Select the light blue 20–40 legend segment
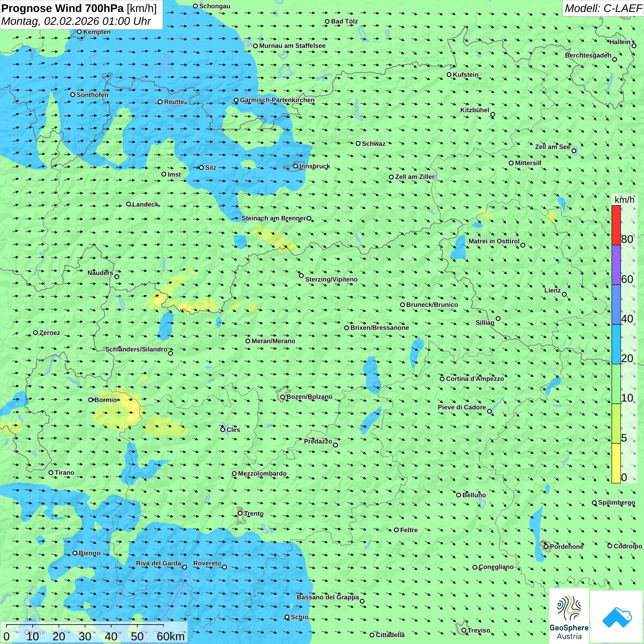 [x=616, y=345]
